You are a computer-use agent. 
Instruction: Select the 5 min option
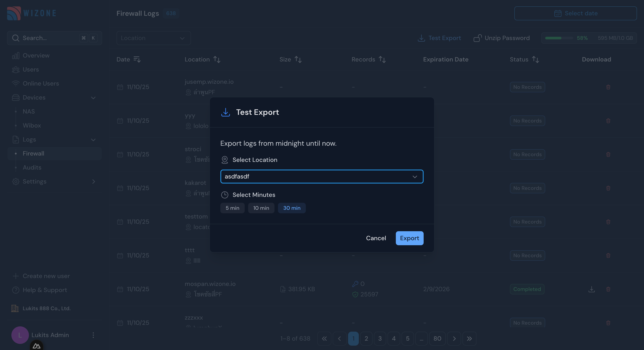pos(232,208)
